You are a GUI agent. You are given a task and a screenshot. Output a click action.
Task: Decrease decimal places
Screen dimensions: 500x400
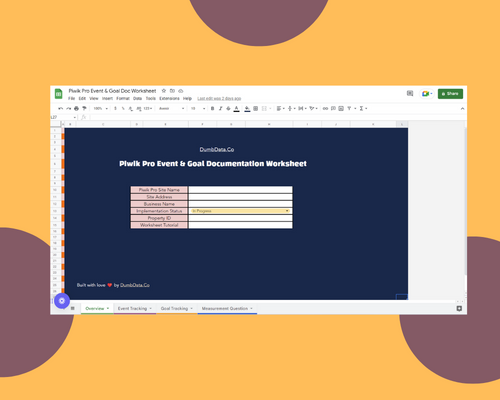pyautogui.click(x=131, y=108)
